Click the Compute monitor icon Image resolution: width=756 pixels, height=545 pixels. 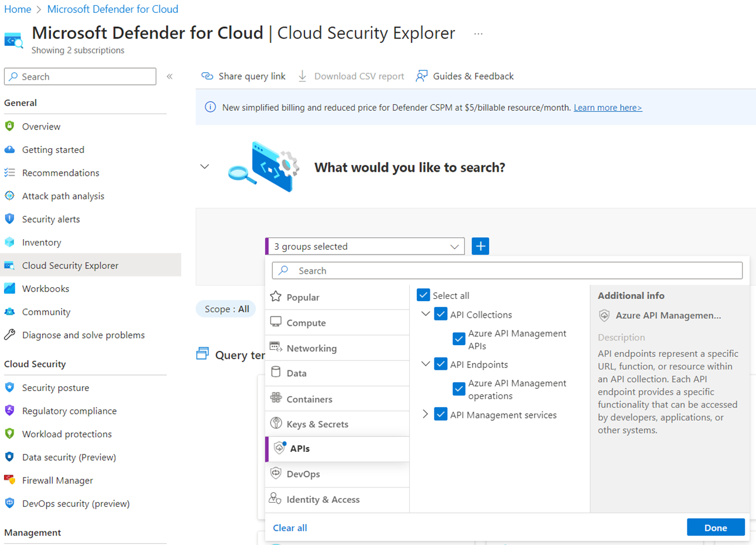coord(276,322)
